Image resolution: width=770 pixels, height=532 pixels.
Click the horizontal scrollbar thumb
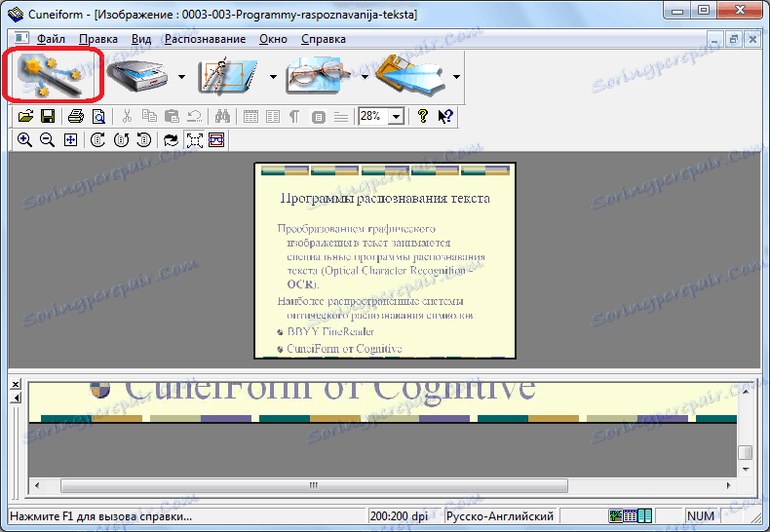pyautogui.click(x=314, y=485)
